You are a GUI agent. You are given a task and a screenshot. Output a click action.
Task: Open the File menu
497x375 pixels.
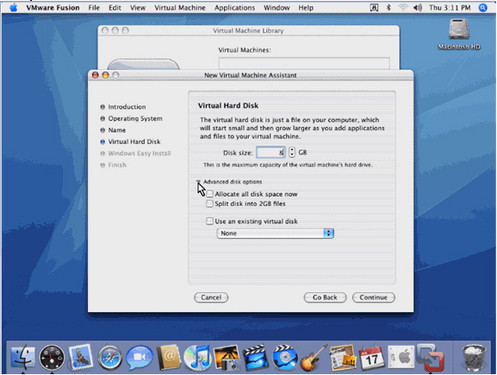click(x=94, y=8)
